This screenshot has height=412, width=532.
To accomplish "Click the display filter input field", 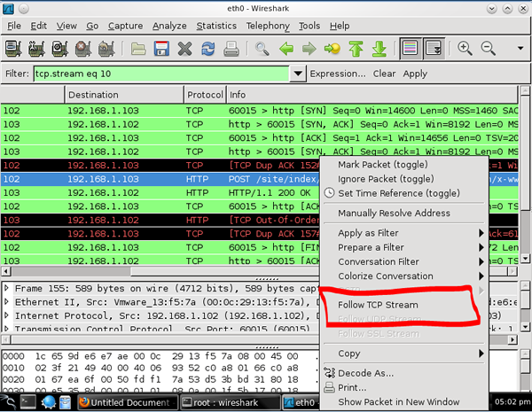I will [161, 74].
